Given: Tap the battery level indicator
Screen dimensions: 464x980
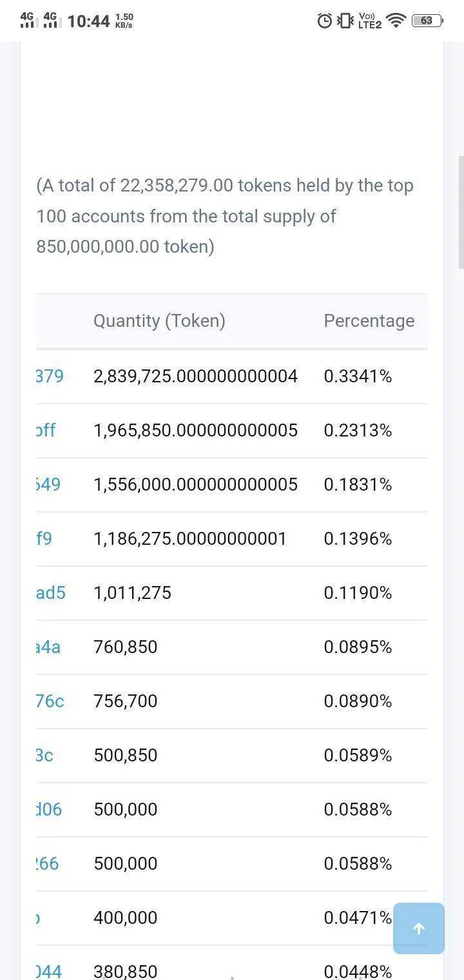Looking at the screenshot, I should 427,21.
